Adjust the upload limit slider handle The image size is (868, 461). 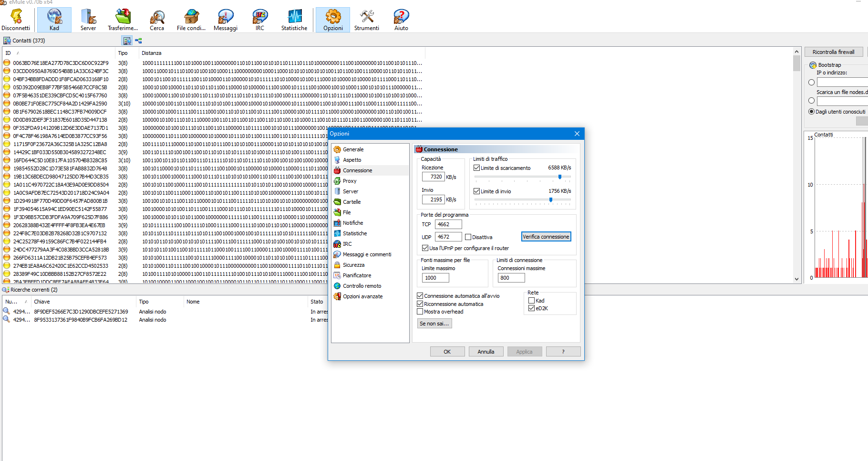click(x=551, y=199)
